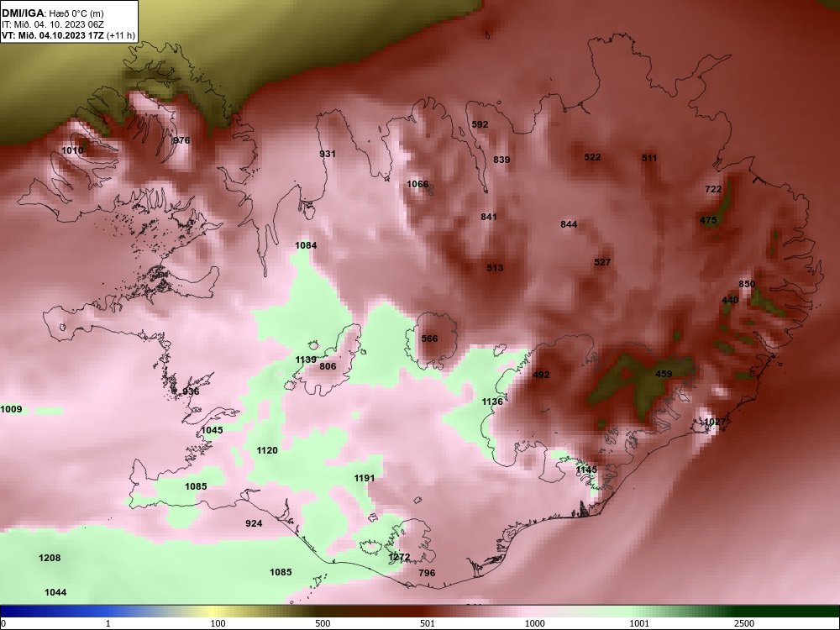Click the 'DMI/IGA: Hæð 0°C (m)' title text

(x=53, y=13)
